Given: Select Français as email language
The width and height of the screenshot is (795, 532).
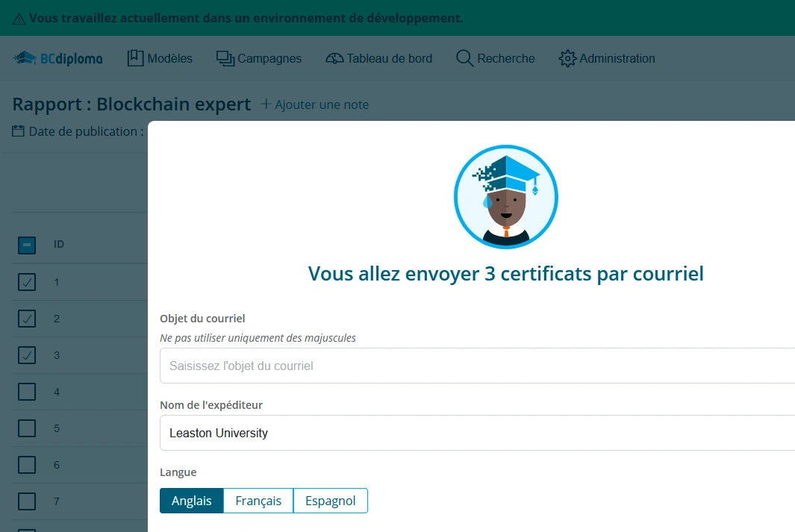Looking at the screenshot, I should [x=258, y=501].
